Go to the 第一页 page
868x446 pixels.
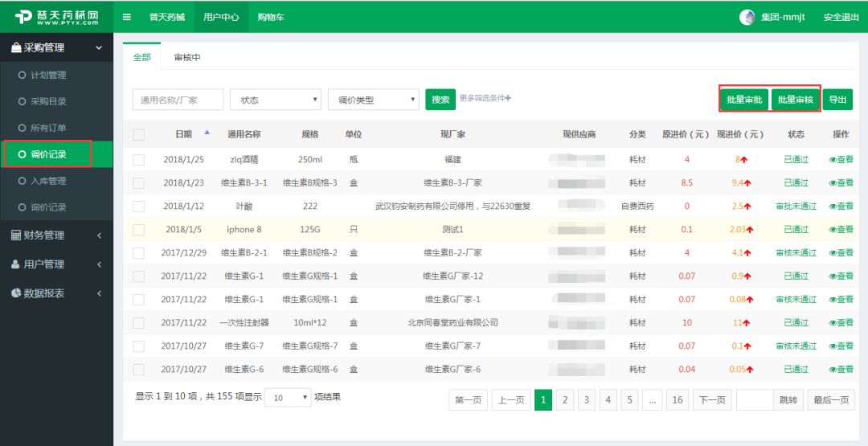click(x=469, y=400)
